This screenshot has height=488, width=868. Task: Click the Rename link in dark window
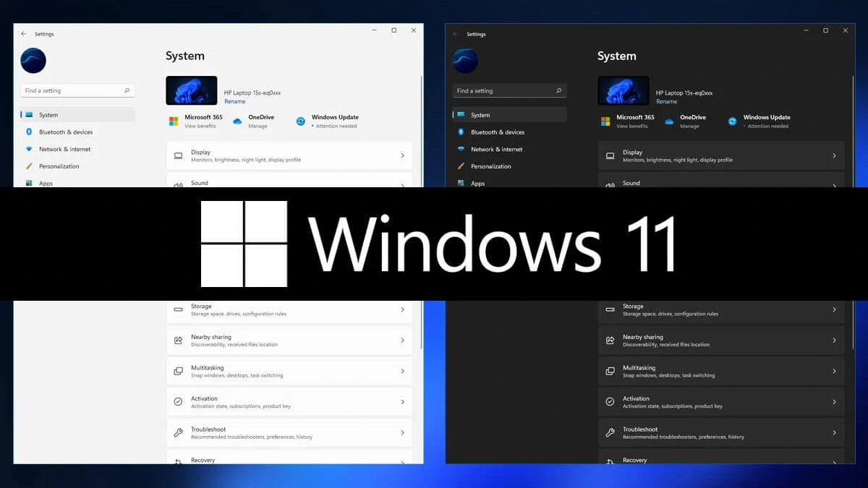666,102
